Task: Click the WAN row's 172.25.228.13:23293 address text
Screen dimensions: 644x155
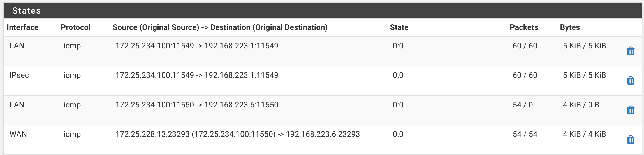Action: click(x=152, y=134)
